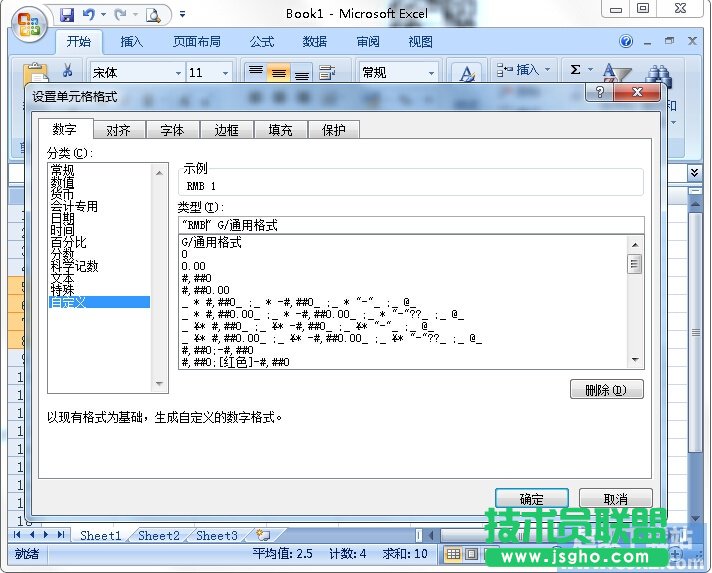Image resolution: width=712 pixels, height=573 pixels.
Task: Click the Office button logo
Action: 30,22
